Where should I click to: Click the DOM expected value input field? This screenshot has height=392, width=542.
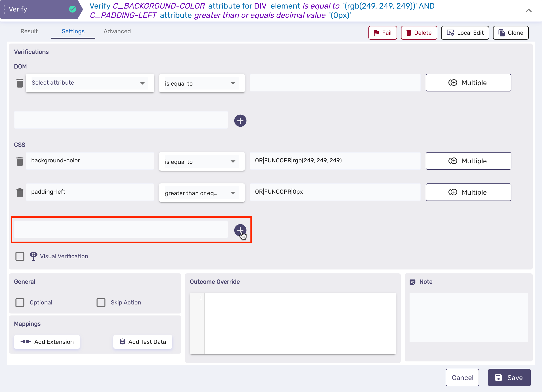(x=335, y=83)
